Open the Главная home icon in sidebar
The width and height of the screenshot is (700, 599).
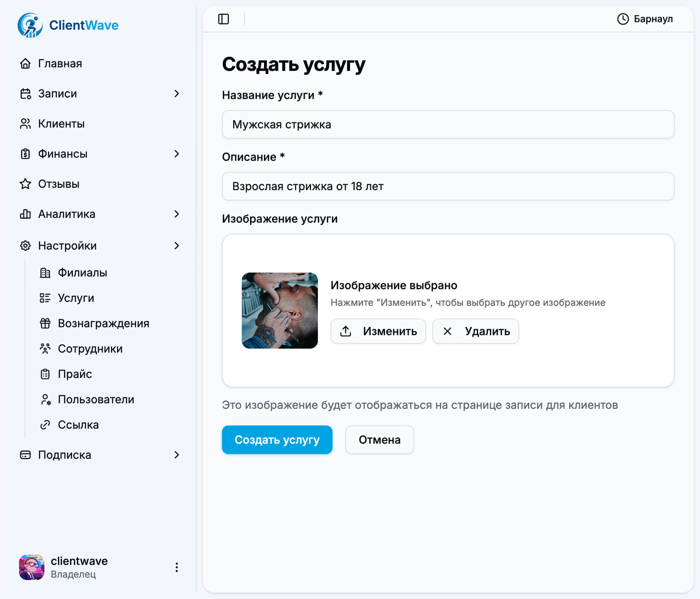25,63
